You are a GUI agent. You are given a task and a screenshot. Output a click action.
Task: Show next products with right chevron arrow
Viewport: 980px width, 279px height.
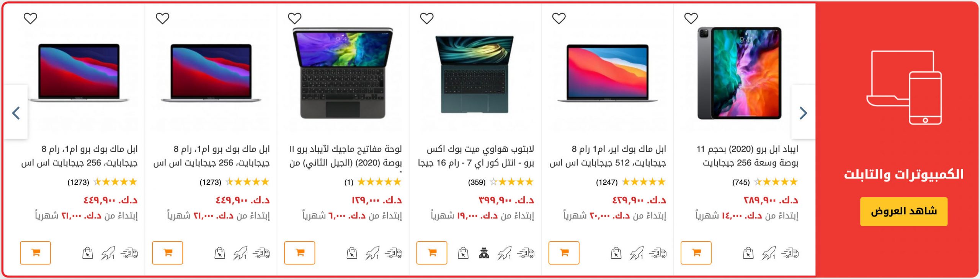pos(803,113)
